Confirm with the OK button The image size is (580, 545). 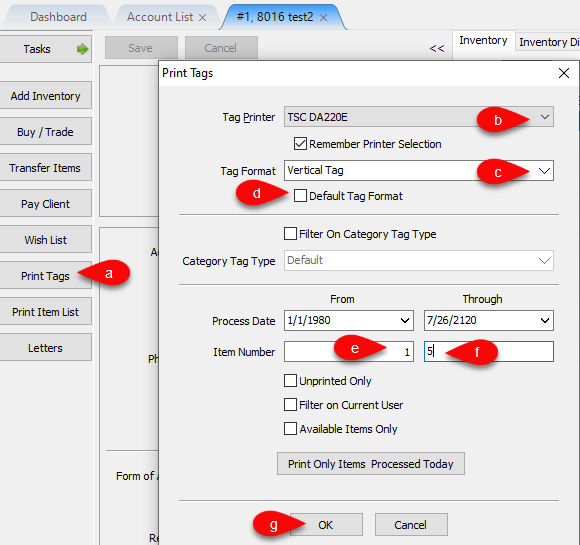326,525
